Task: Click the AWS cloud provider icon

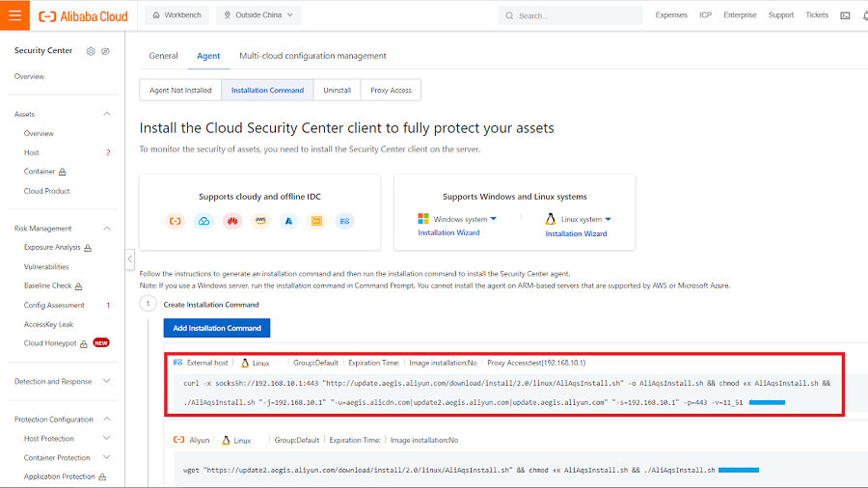Action: tap(259, 221)
